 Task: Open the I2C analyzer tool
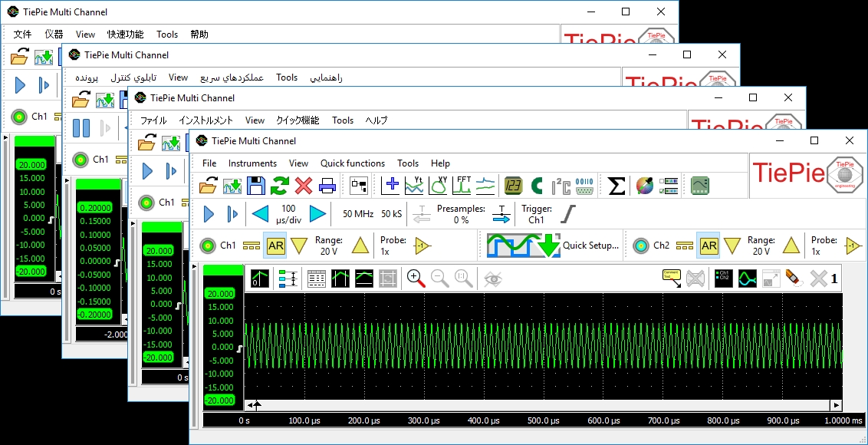pyautogui.click(x=561, y=185)
